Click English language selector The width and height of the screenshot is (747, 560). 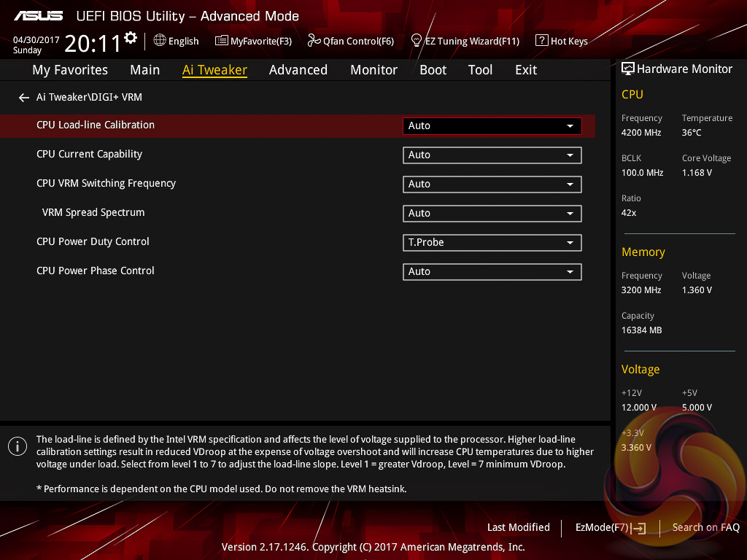[183, 41]
